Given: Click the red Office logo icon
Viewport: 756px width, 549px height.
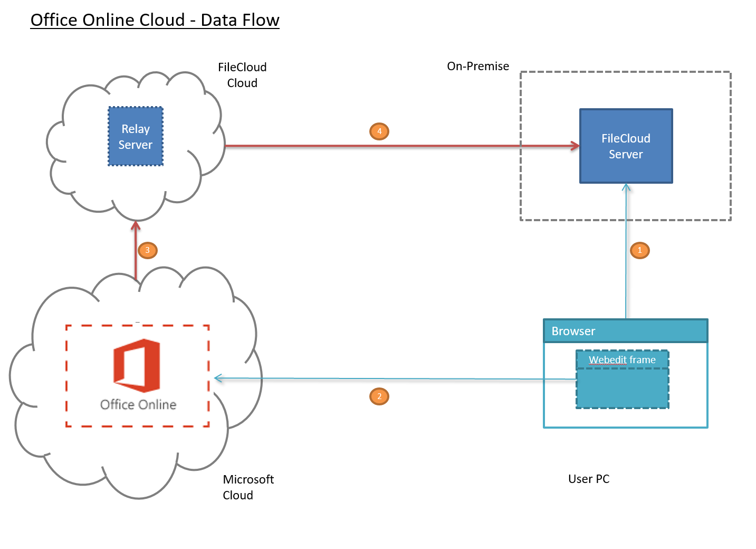Looking at the screenshot, I should coord(137,365).
